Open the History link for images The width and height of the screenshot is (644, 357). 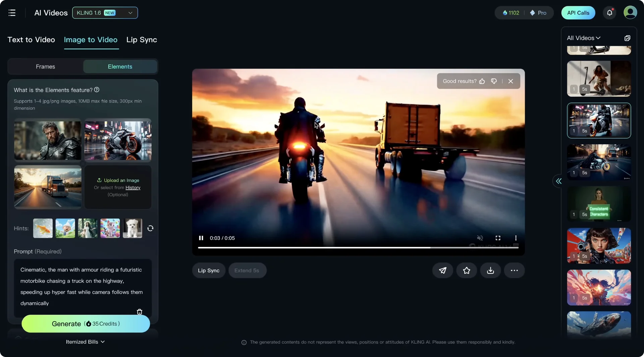[133, 188]
